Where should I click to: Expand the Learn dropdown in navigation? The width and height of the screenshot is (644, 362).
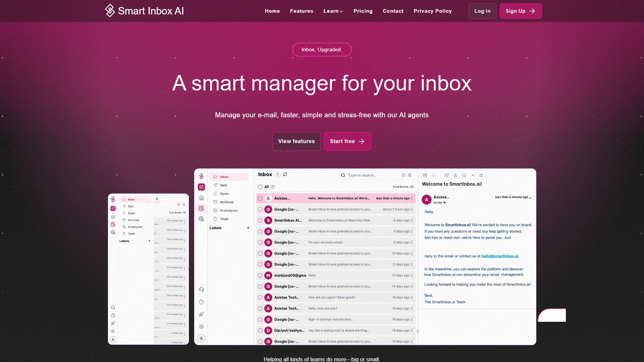pyautogui.click(x=333, y=11)
